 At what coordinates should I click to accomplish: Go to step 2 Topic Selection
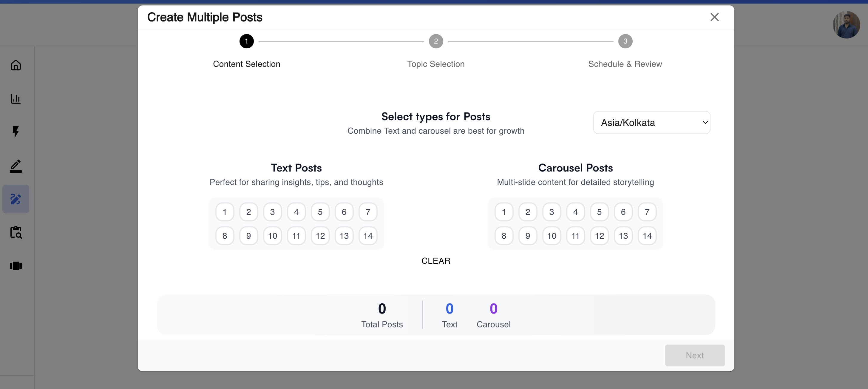(436, 41)
